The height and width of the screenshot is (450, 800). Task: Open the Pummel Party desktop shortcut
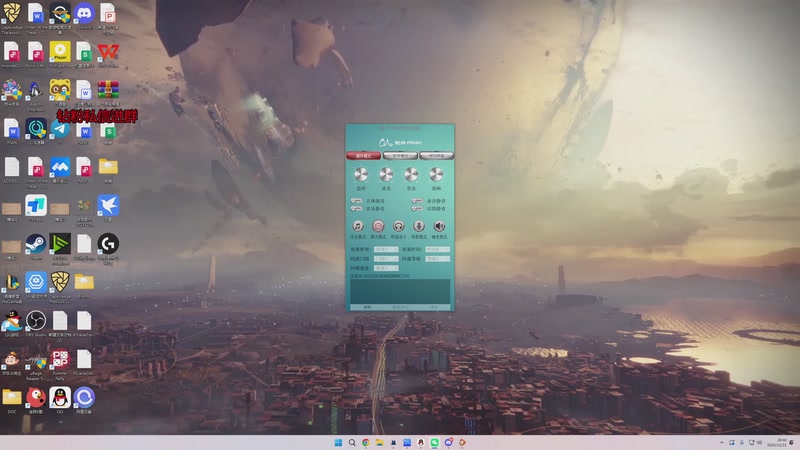(x=60, y=361)
